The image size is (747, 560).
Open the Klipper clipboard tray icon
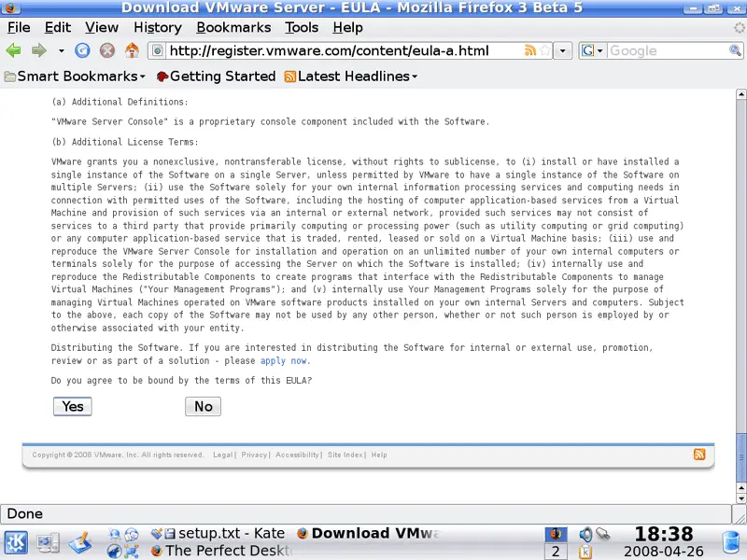click(x=585, y=552)
